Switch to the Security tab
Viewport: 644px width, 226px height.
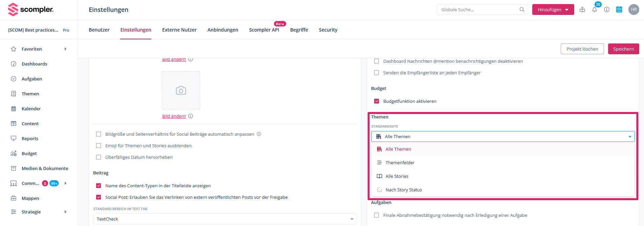[328, 30]
